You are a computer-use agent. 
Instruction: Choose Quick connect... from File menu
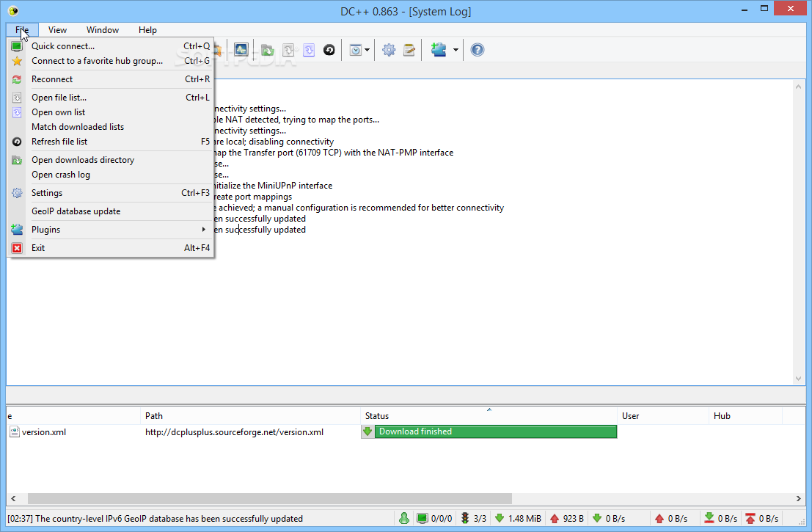pos(110,46)
